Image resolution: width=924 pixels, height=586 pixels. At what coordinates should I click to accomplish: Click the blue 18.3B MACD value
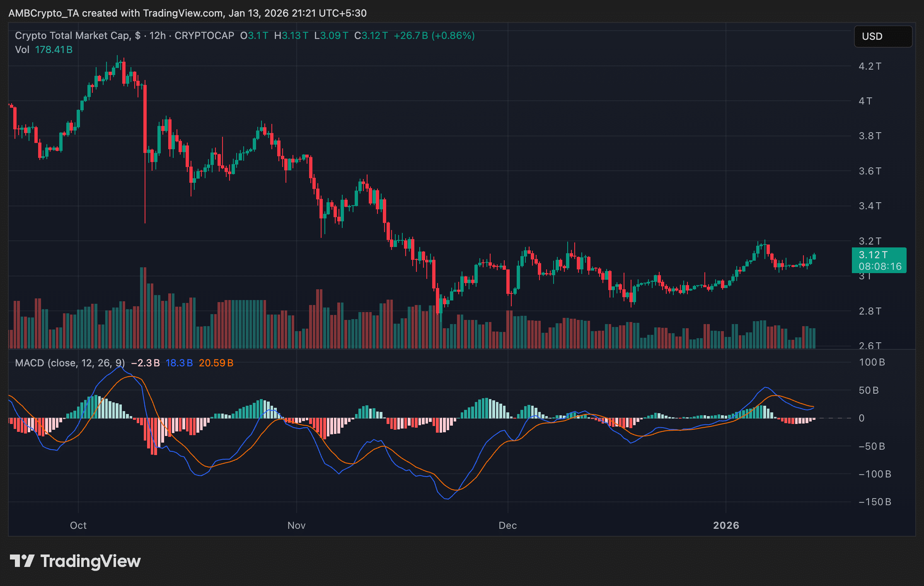(x=179, y=363)
